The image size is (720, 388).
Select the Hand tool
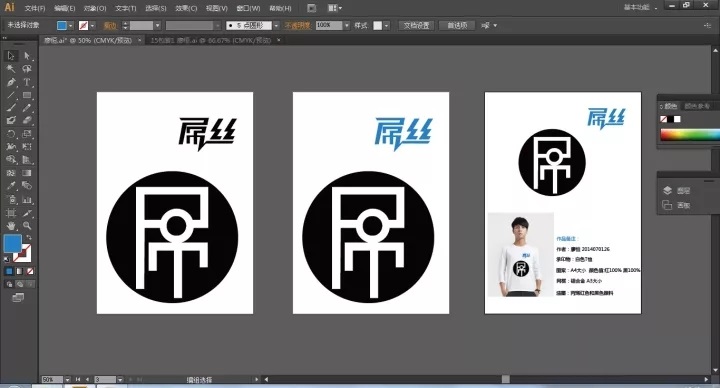coord(11,226)
